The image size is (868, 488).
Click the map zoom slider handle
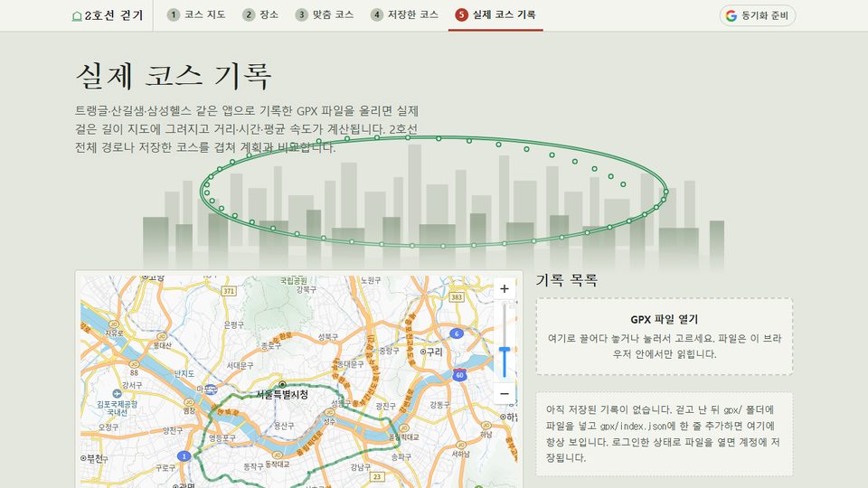(x=505, y=351)
